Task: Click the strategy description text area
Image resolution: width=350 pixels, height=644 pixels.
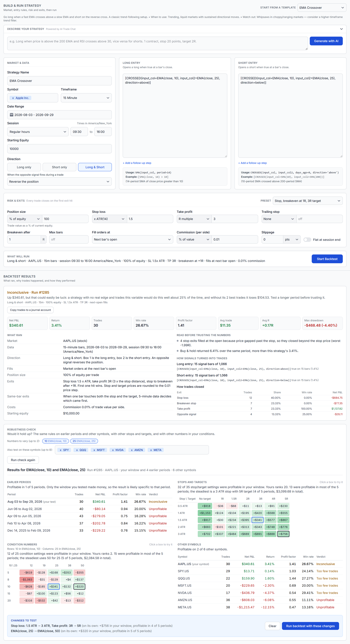Action: 157,43
